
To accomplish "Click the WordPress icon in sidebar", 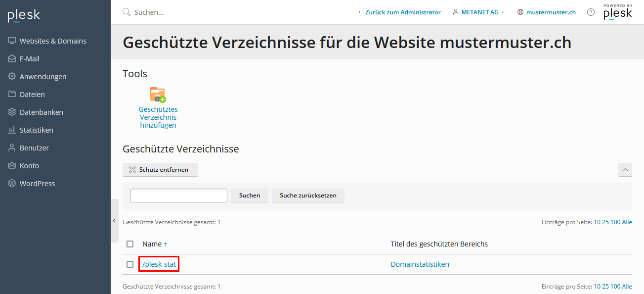I will click(12, 184).
